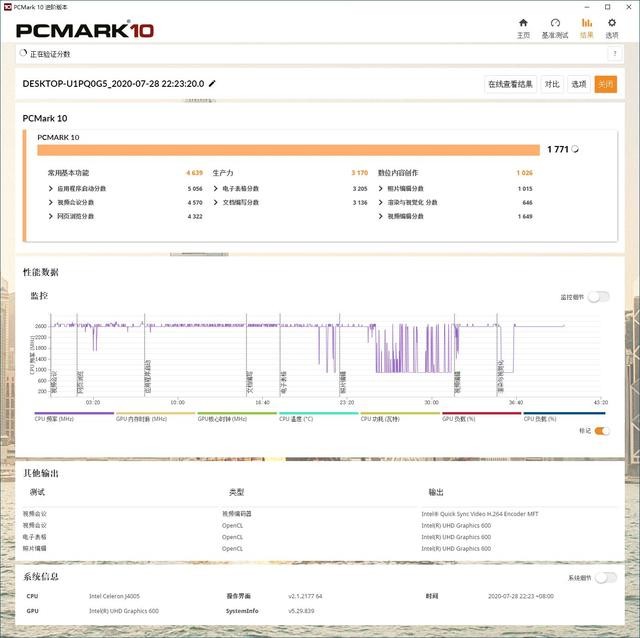This screenshot has height=638, width=640.
Task: Select the CPU 功耗 legend item
Action: pyautogui.click(x=400, y=416)
